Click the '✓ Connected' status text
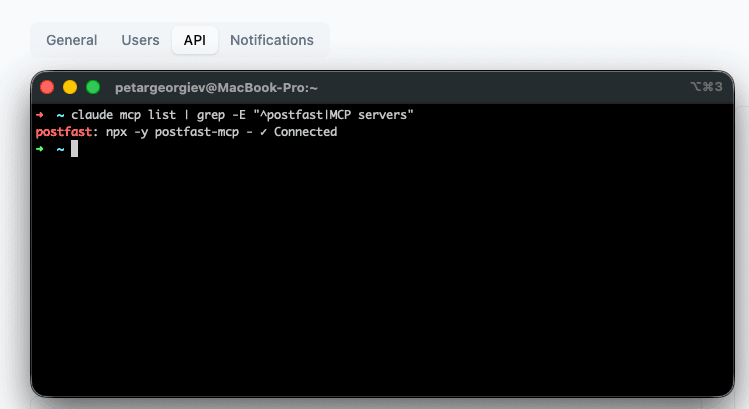749x409 pixels. pos(299,132)
